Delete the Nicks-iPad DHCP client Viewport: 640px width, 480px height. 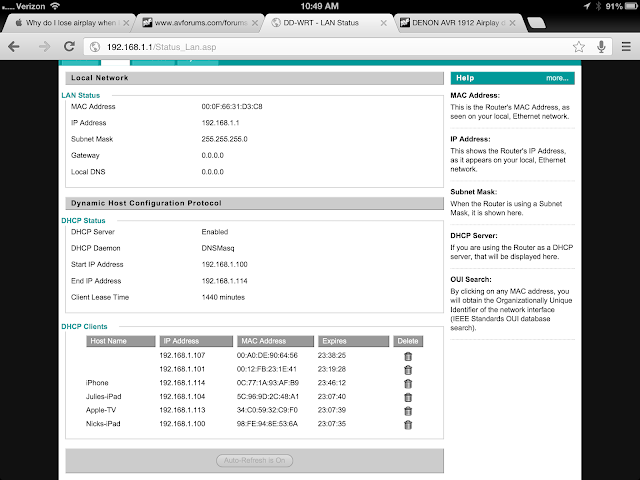point(408,424)
